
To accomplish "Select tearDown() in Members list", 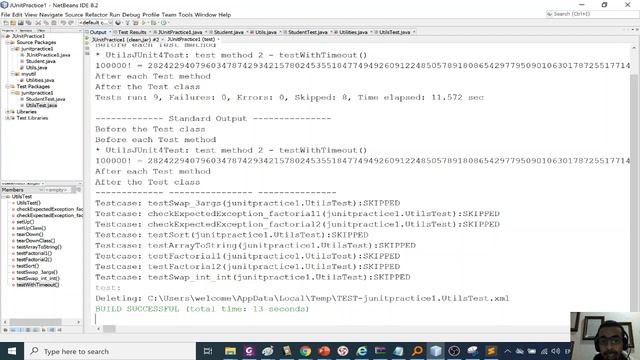I will (29, 234).
